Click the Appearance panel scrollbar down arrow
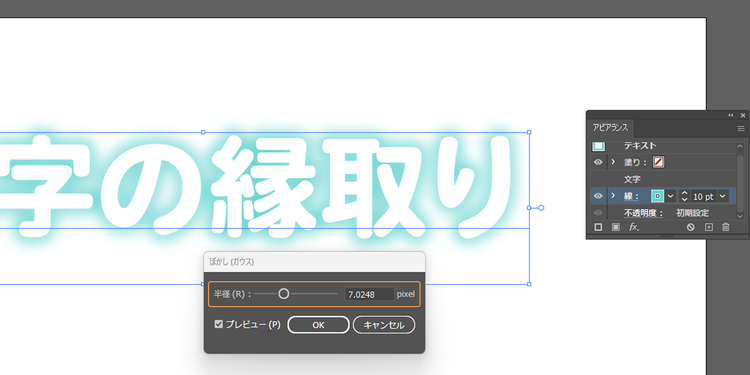750x375 pixels. [740, 216]
